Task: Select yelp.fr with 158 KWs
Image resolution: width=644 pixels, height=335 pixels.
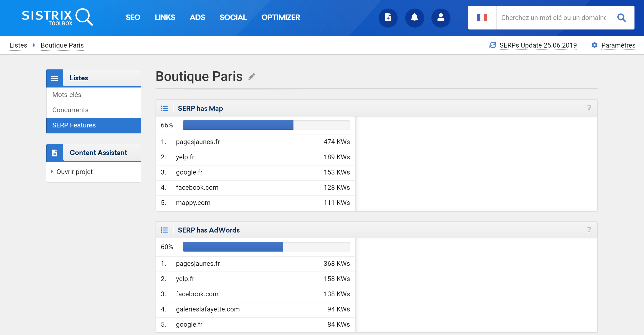Action: coord(255,279)
